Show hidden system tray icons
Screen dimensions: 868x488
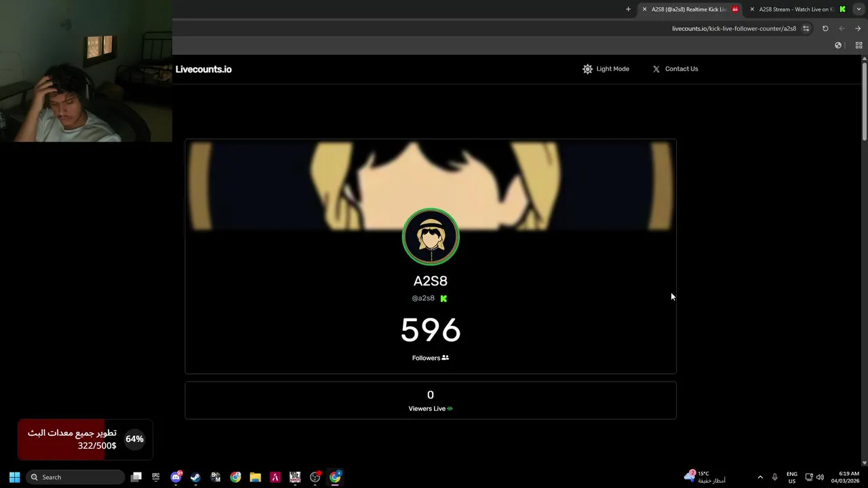point(760,477)
